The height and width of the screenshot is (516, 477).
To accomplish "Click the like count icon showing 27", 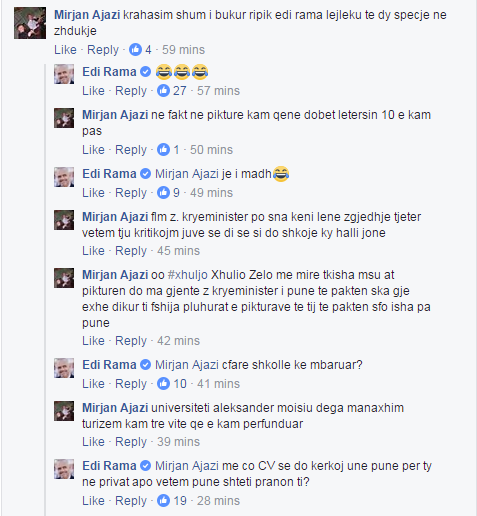I will 163,91.
